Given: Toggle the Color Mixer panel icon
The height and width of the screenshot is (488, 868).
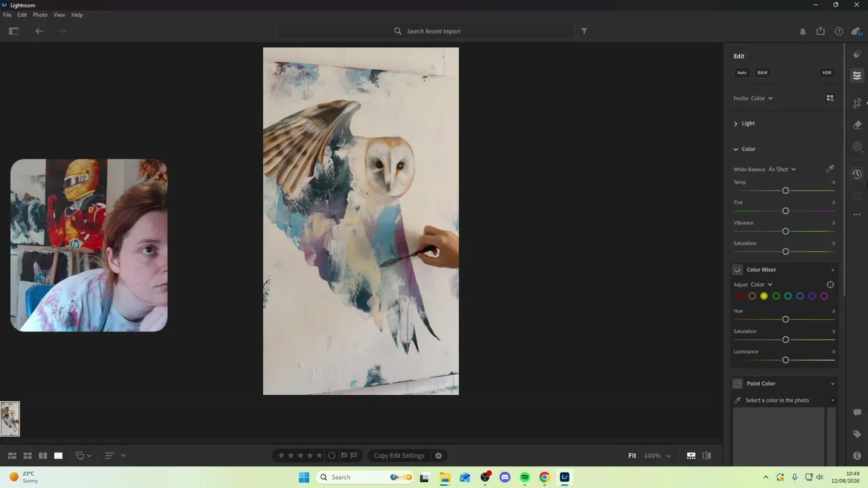Looking at the screenshot, I should point(738,270).
